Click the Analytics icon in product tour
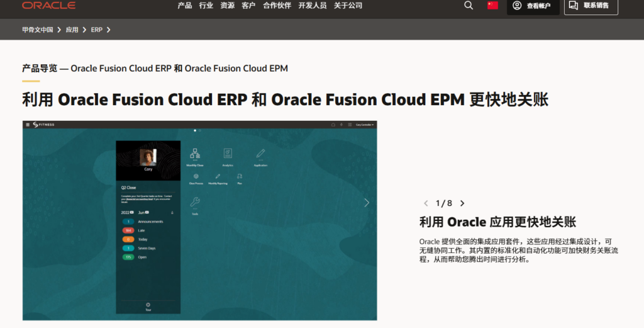Screen dimensions: 644x328 (228, 154)
